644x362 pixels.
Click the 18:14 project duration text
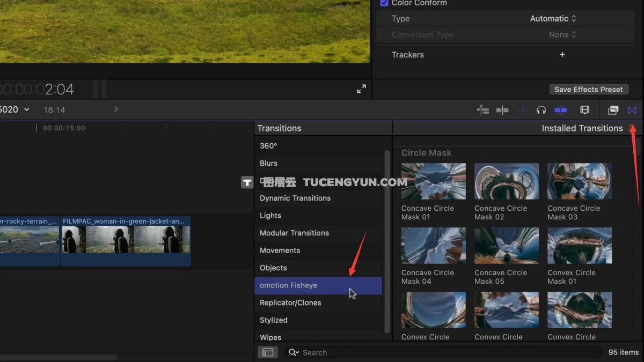pos(54,110)
